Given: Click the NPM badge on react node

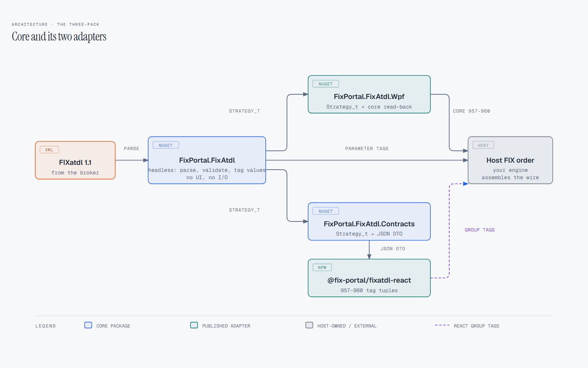Looking at the screenshot, I should click(322, 268).
